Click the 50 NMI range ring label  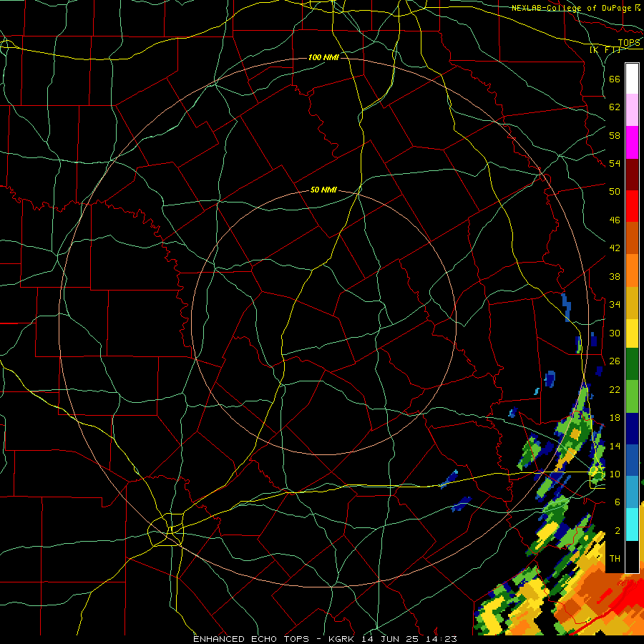323,190
